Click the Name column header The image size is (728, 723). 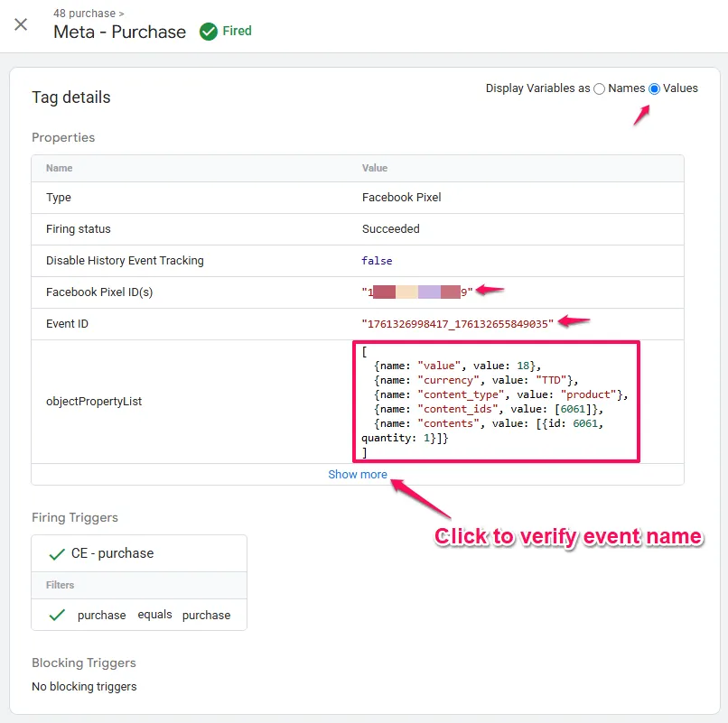(x=60, y=168)
